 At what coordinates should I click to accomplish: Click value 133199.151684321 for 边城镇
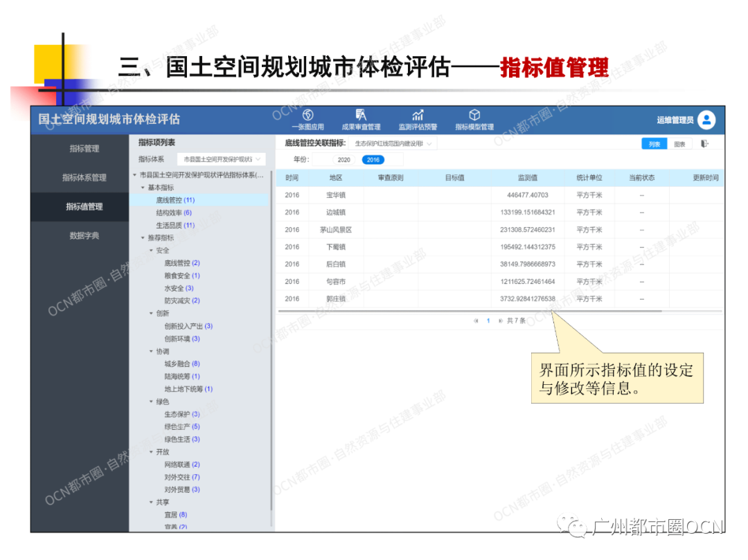[x=528, y=213]
